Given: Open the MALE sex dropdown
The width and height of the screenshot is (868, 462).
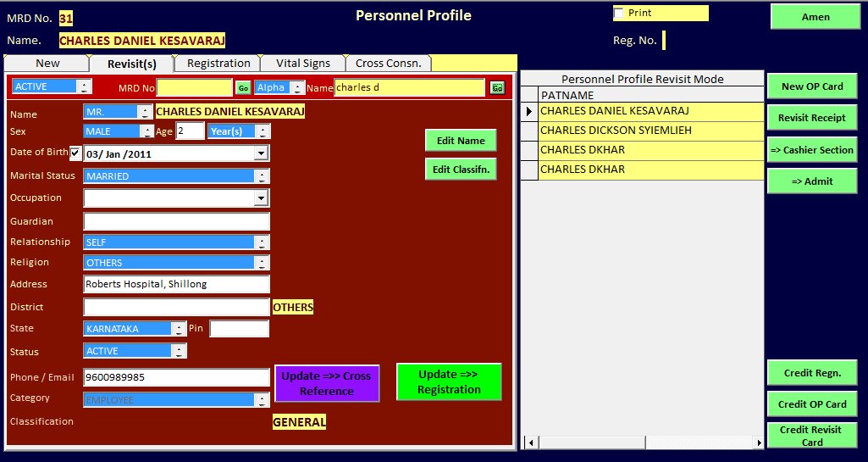Looking at the screenshot, I should point(119,131).
